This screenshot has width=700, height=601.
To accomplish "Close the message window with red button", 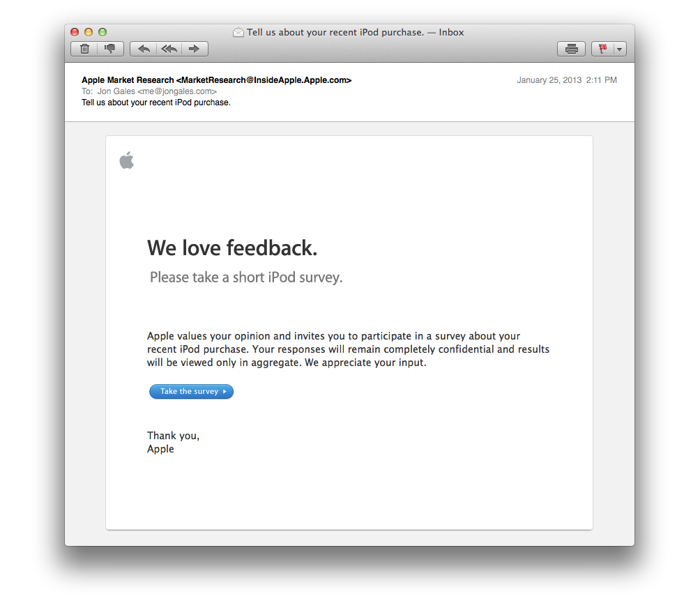I will 75,32.
